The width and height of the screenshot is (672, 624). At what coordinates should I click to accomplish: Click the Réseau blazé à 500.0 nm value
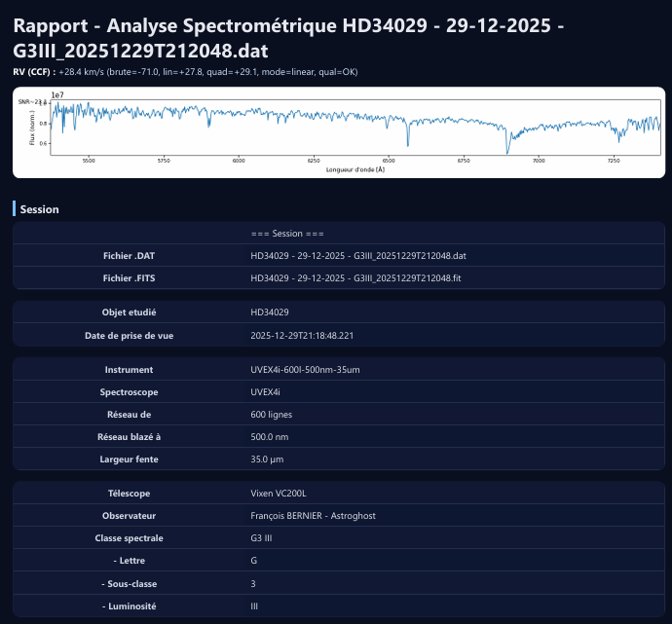pyautogui.click(x=270, y=437)
